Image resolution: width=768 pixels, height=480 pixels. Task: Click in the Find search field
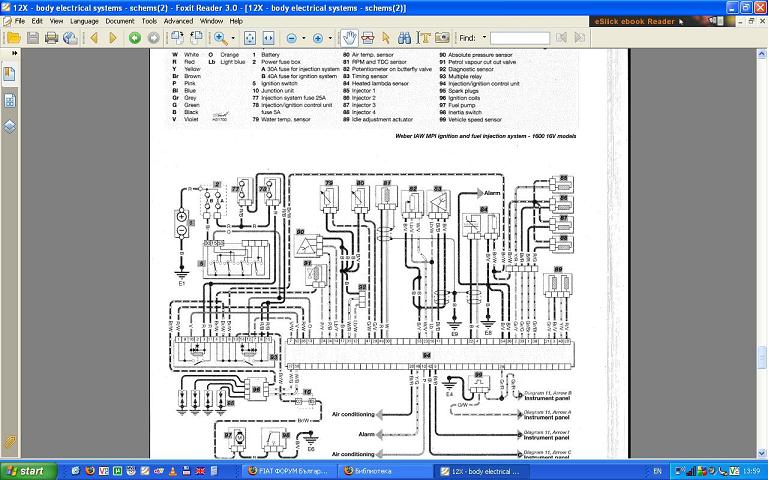click(x=519, y=38)
